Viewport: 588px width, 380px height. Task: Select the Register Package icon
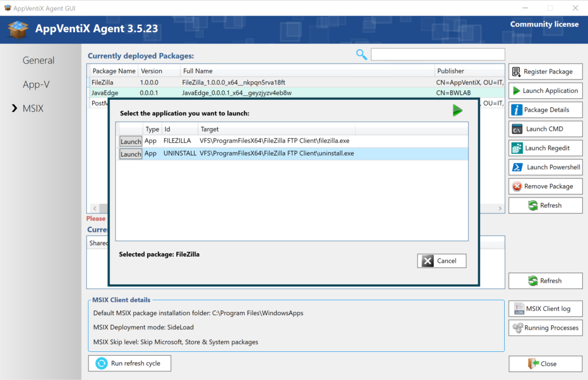pos(517,71)
